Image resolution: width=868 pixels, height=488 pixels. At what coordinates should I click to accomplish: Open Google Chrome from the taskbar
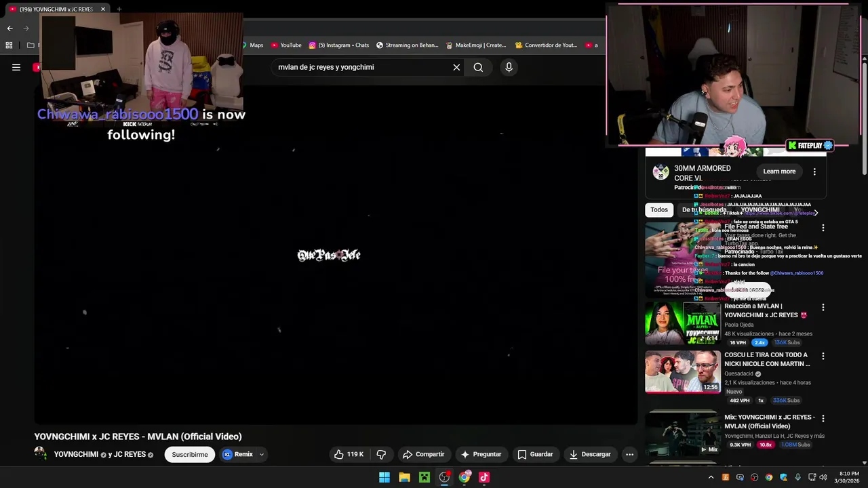click(x=464, y=477)
